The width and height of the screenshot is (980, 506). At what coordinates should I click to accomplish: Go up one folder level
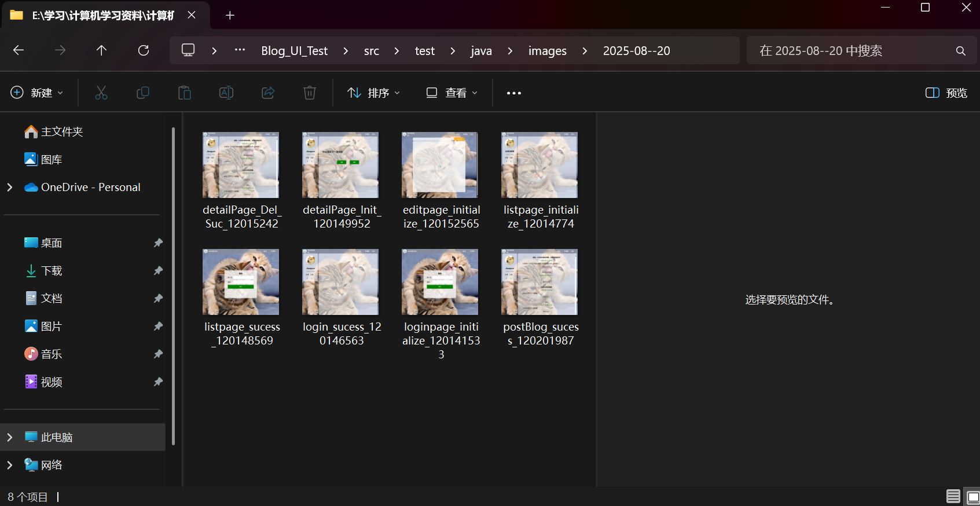tap(101, 50)
